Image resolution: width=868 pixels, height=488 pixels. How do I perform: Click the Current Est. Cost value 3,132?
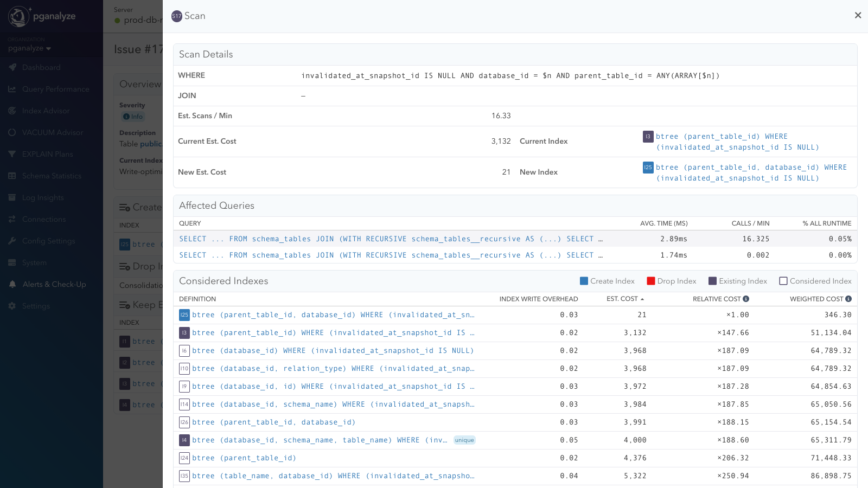(501, 141)
